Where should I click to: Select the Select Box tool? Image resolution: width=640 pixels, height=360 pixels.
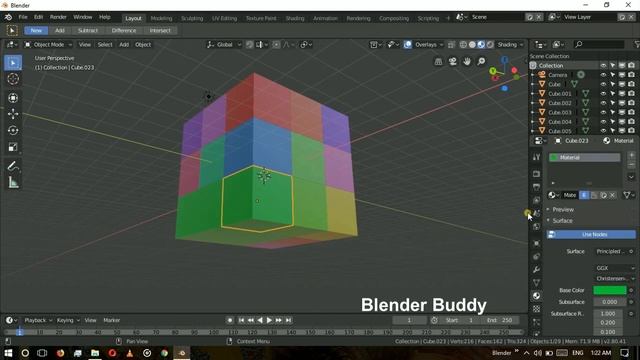click(13, 63)
